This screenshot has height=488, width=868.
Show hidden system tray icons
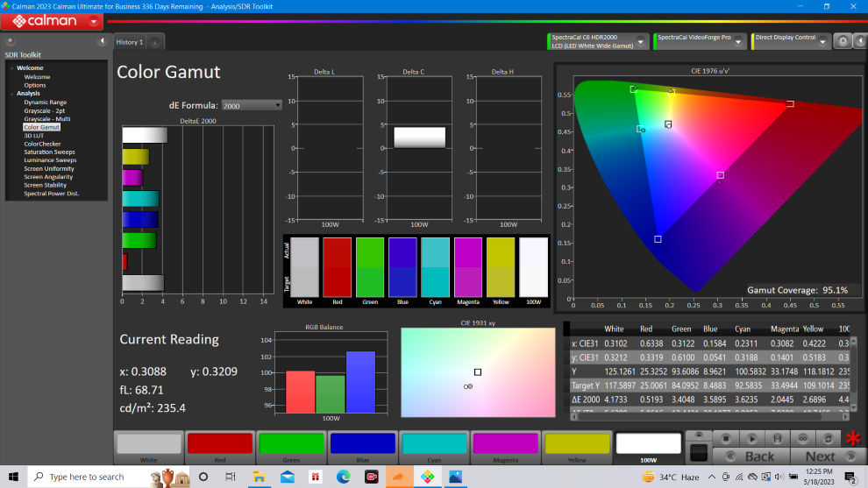coord(711,477)
